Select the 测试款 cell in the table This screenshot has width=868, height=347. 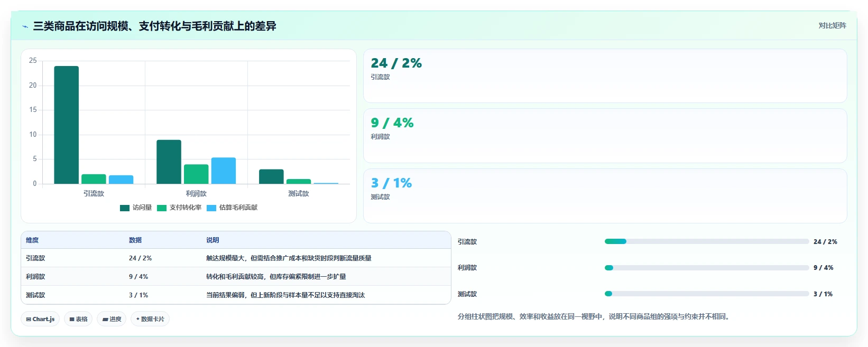tap(35, 295)
